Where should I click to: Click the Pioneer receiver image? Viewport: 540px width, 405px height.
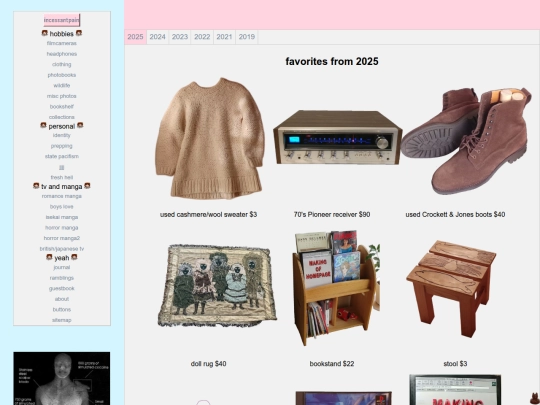pos(338,137)
